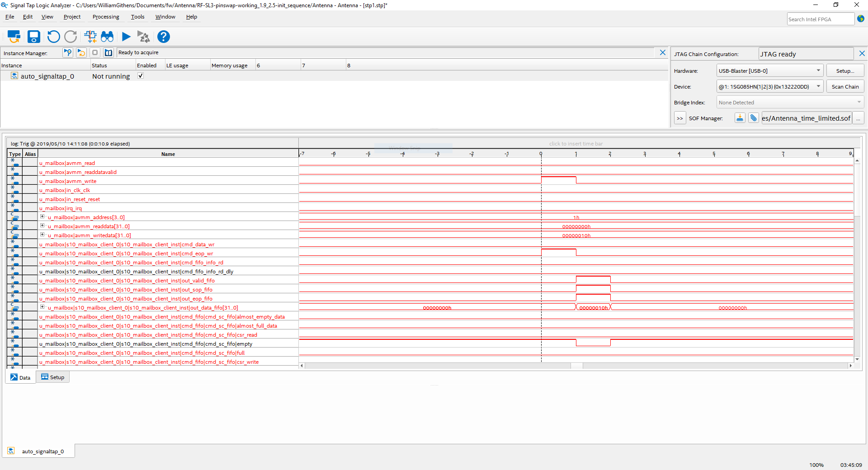This screenshot has height=470, width=868.
Task: Click the type icon for cmd_eop_wr signal
Action: click(x=15, y=253)
